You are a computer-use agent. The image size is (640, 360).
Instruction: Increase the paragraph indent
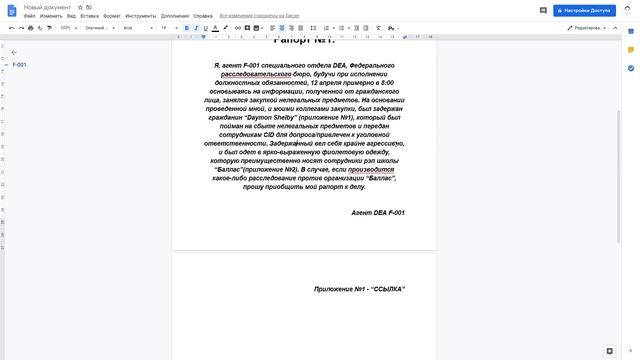[366, 28]
